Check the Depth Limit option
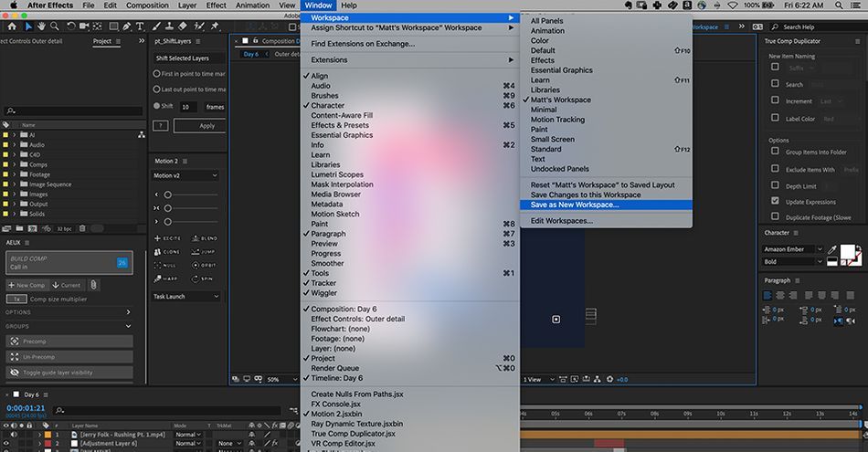This screenshot has height=452, width=868. tap(775, 184)
